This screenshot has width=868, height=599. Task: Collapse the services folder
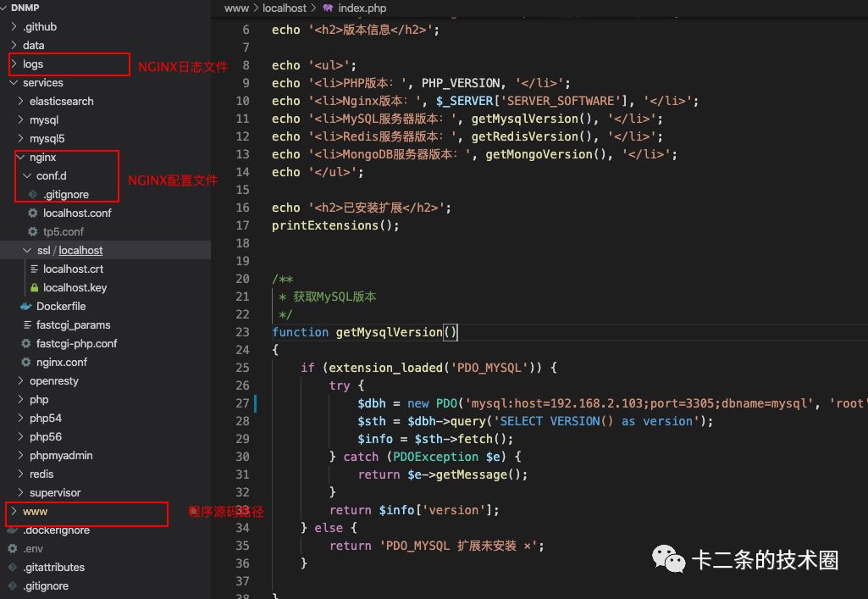[14, 83]
